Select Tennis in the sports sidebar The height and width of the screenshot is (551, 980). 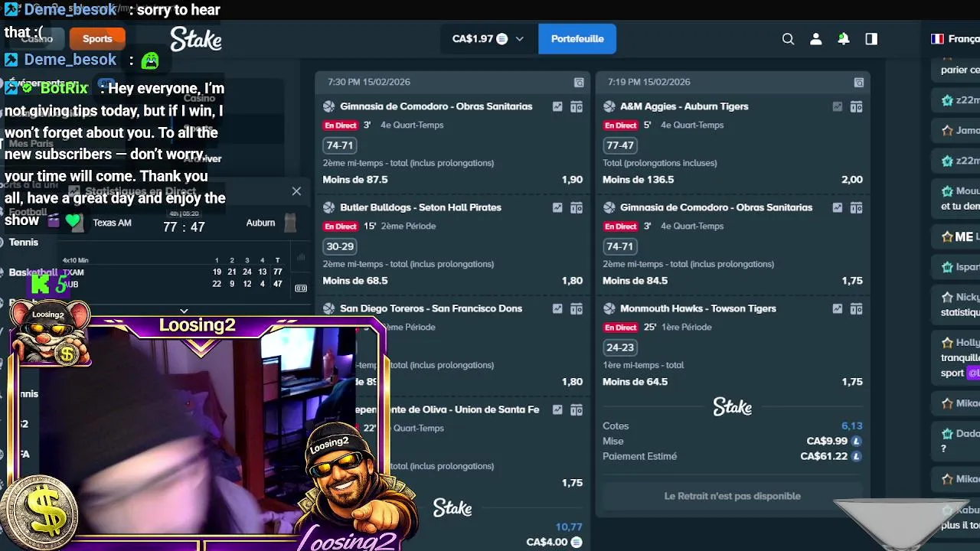pyautogui.click(x=23, y=242)
